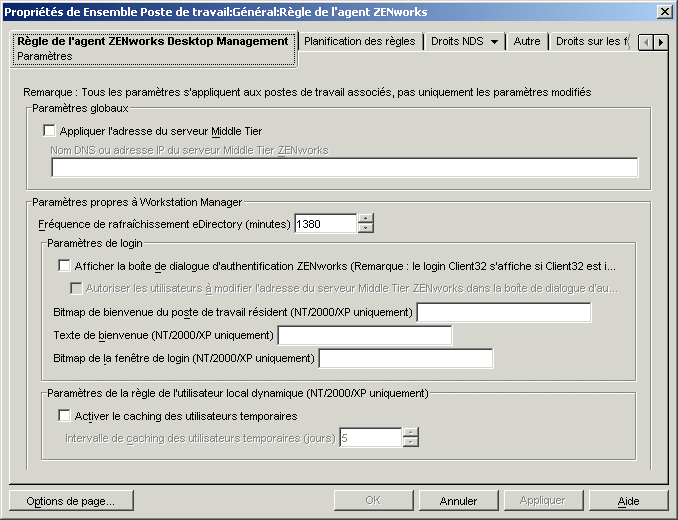The image size is (678, 520).
Task: Check Afficher la boîte de dialogue d'authentification ZENworks
Action: pos(64,265)
